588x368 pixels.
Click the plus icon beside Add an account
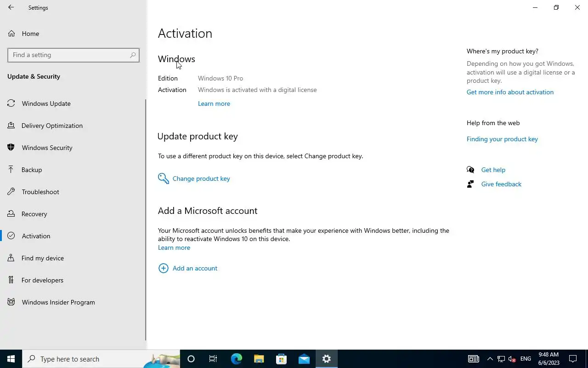(x=163, y=268)
